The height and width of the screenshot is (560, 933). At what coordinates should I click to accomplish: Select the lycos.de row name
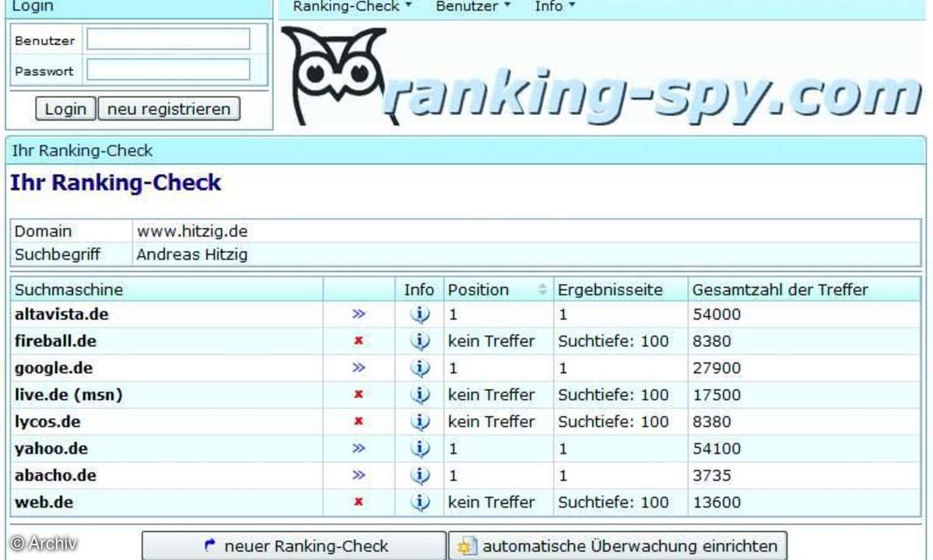[x=47, y=422]
